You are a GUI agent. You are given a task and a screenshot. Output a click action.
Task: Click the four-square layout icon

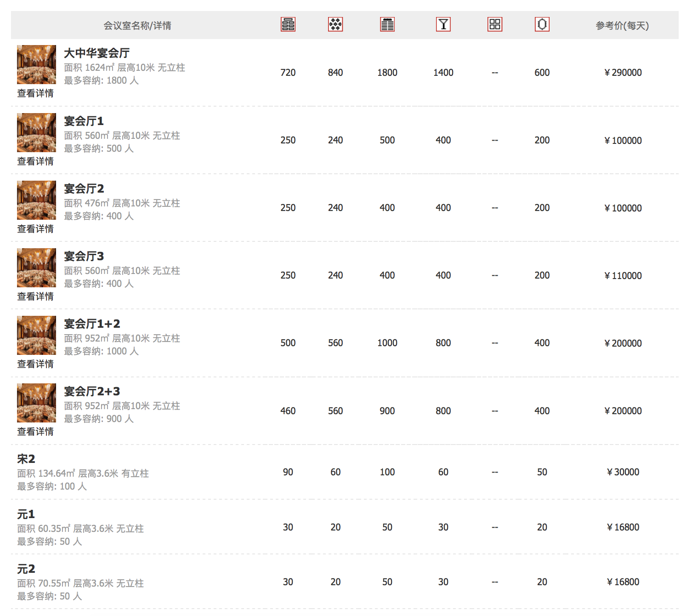coord(495,24)
